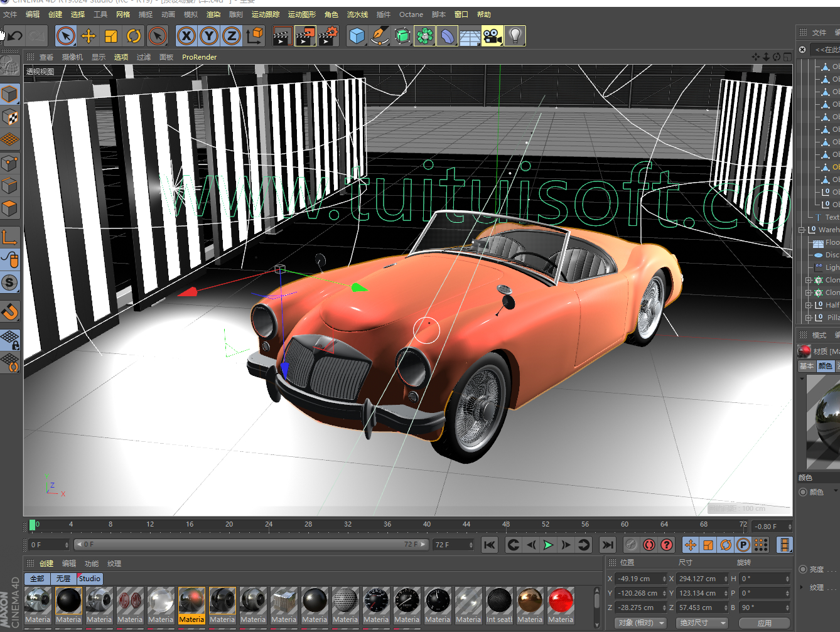The width and height of the screenshot is (840, 632).
Task: Add a light object with the bulb icon
Action: (515, 36)
